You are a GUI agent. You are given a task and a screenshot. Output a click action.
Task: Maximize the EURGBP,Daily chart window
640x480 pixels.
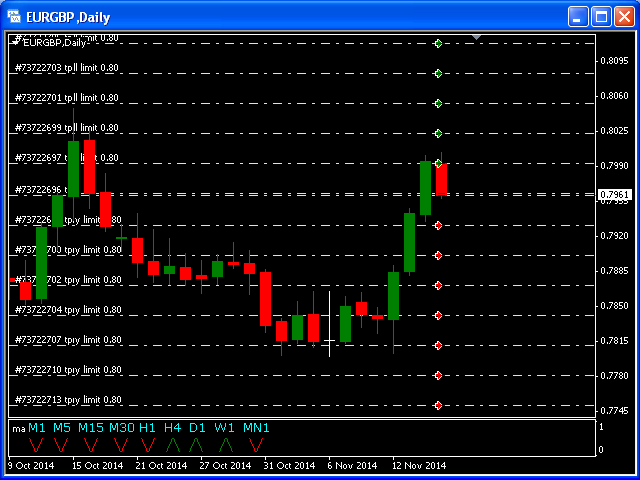pyautogui.click(x=602, y=17)
